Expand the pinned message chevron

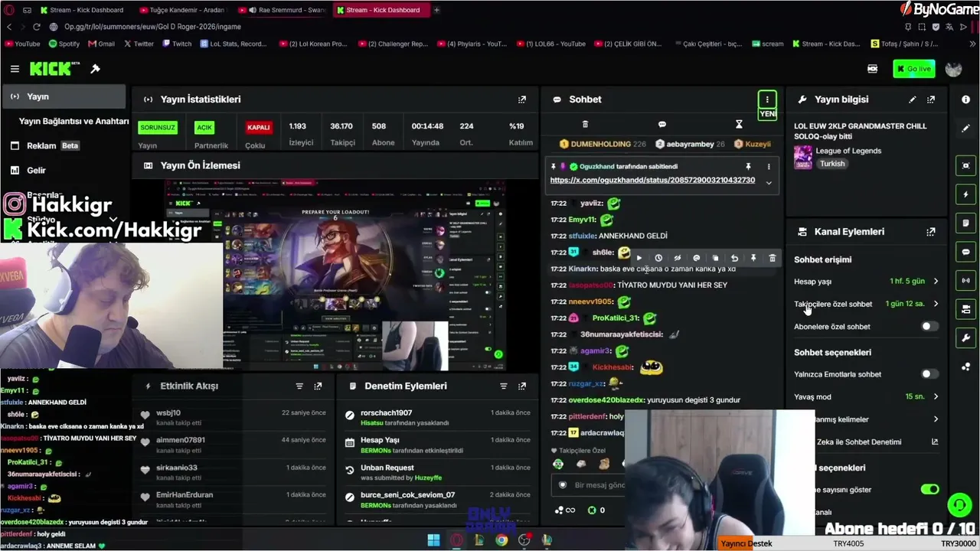[769, 182]
